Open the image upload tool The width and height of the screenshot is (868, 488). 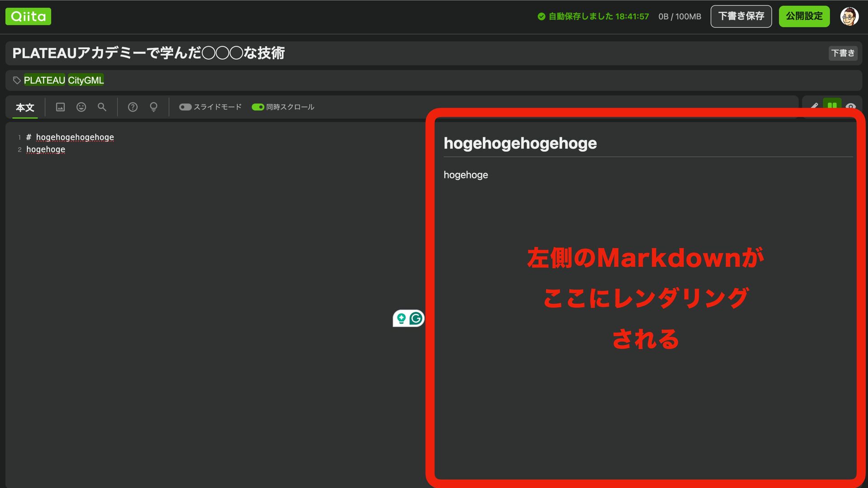[60, 107]
